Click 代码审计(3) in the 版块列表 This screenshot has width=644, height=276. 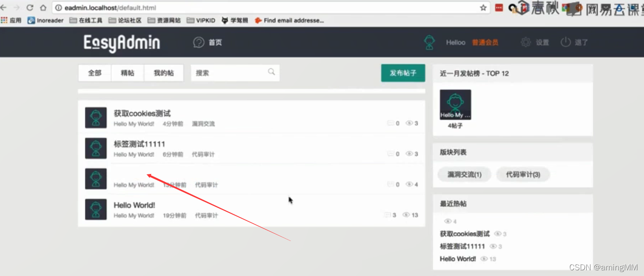[x=522, y=174]
